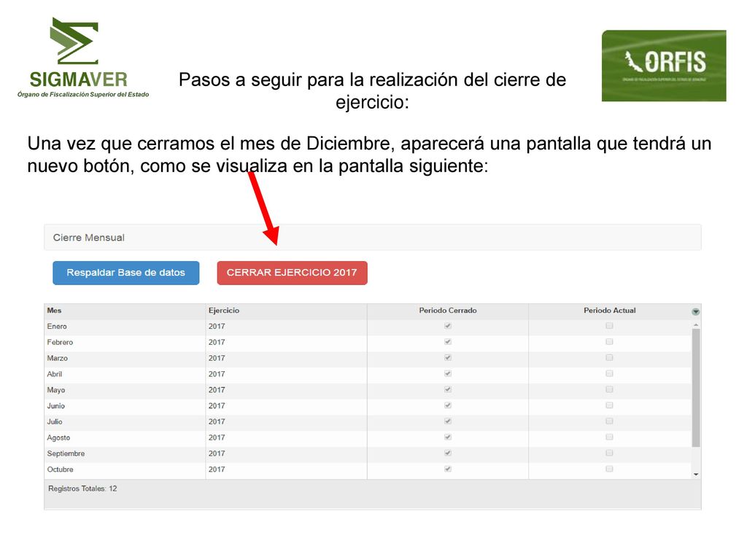Toggle Periodo Cerrado checkbox for Septiembre
The width and height of the screenshot is (747, 560).
(448, 453)
